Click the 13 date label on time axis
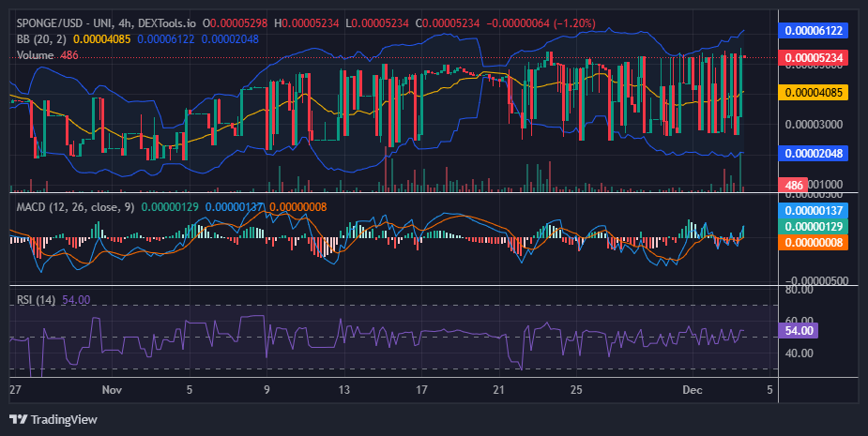The image size is (868, 436). tap(343, 389)
